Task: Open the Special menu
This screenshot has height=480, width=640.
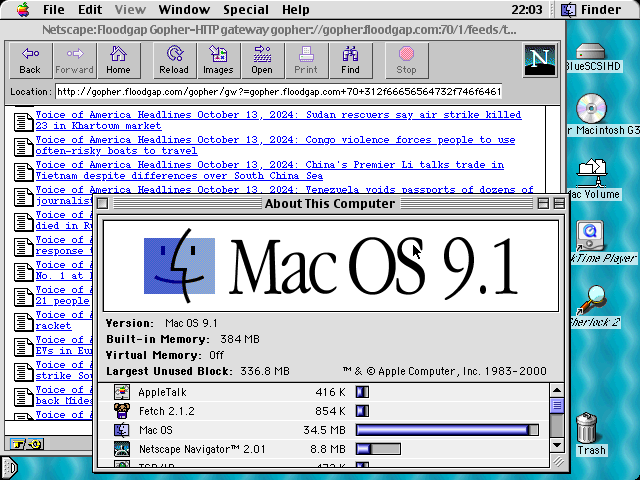Action: tap(246, 9)
